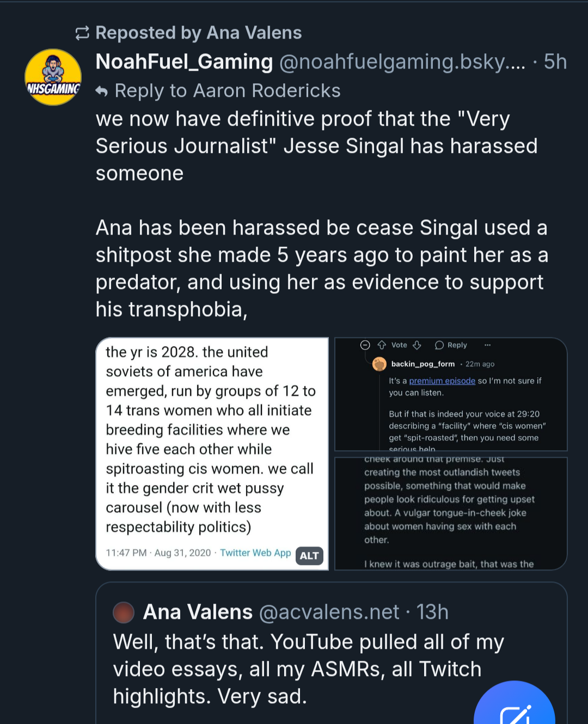Tap the backin_pog_form Reddit avatar
The image size is (588, 724).
379,364
